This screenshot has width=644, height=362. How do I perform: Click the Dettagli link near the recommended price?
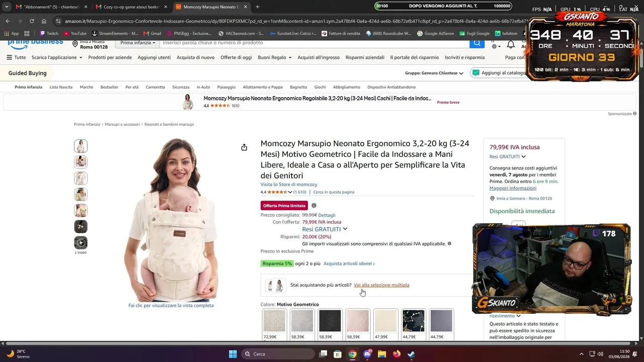coord(327,215)
